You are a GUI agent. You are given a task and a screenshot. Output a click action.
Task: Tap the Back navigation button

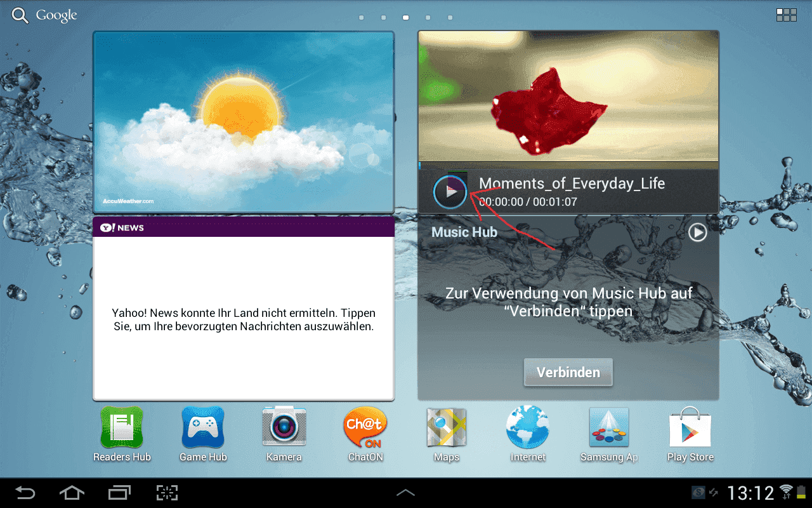[25, 492]
